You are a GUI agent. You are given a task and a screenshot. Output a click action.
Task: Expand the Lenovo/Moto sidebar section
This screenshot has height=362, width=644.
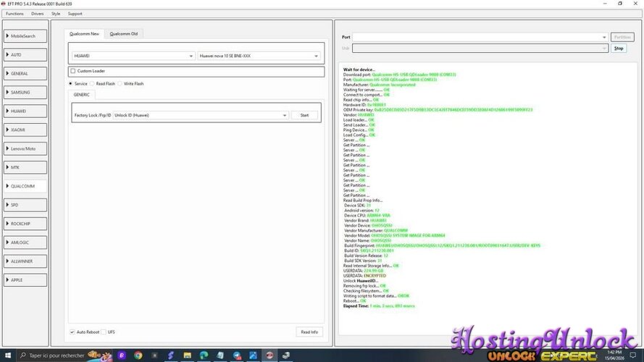click(25, 148)
